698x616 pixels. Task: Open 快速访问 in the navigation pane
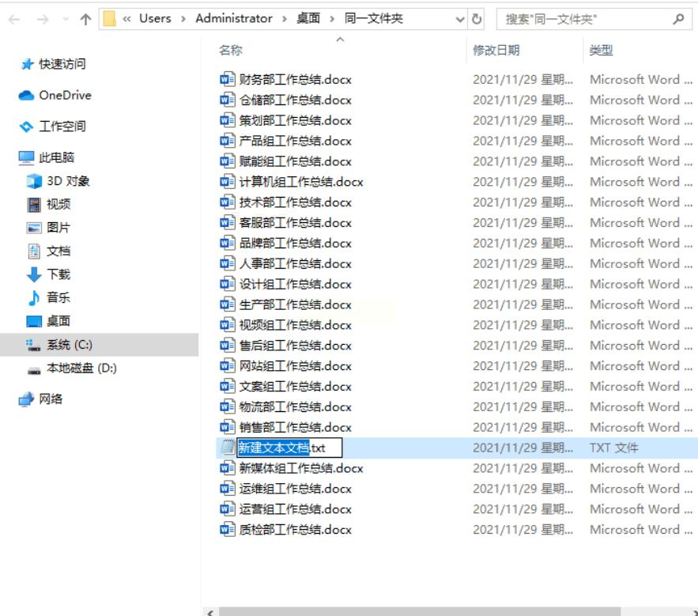[x=62, y=64]
